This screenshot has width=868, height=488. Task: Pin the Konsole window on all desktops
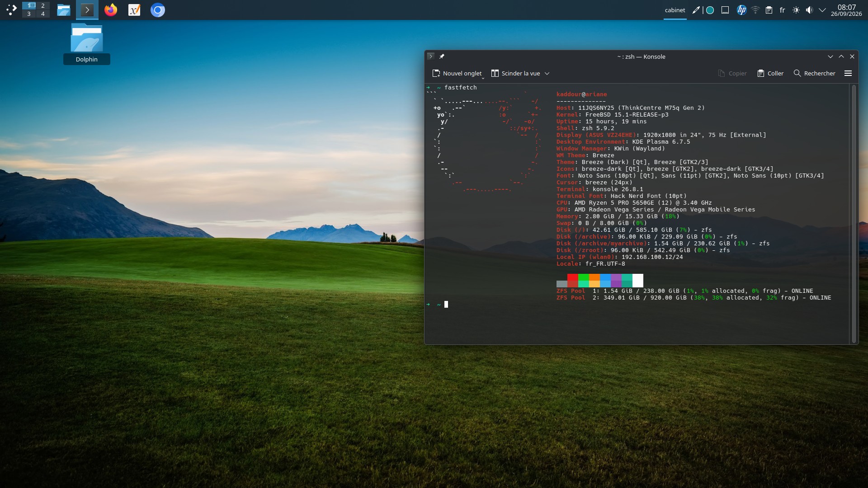click(x=442, y=56)
